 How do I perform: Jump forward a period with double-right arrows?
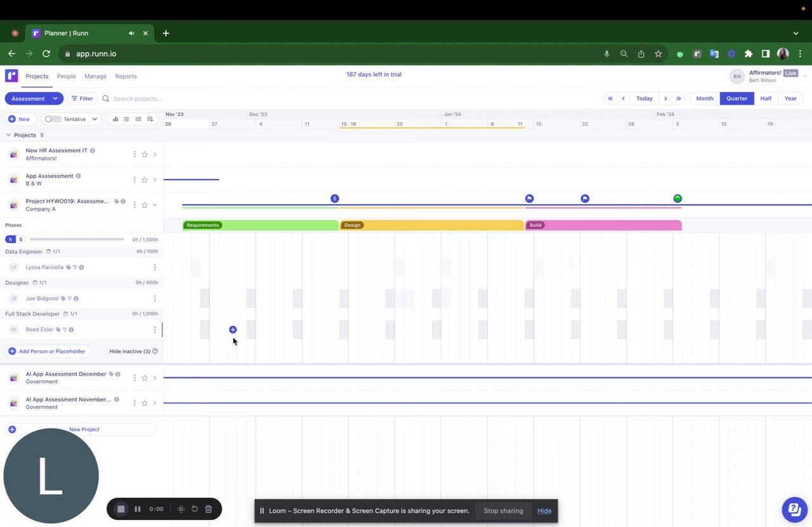(679, 98)
